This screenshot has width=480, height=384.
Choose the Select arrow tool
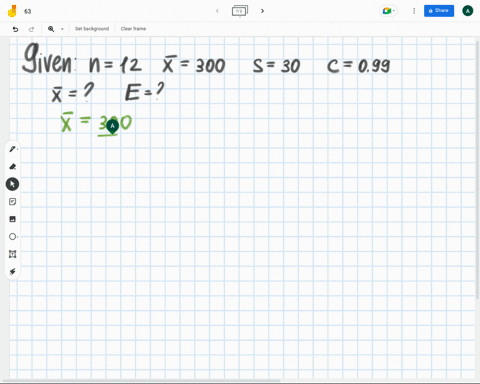pos(12,184)
